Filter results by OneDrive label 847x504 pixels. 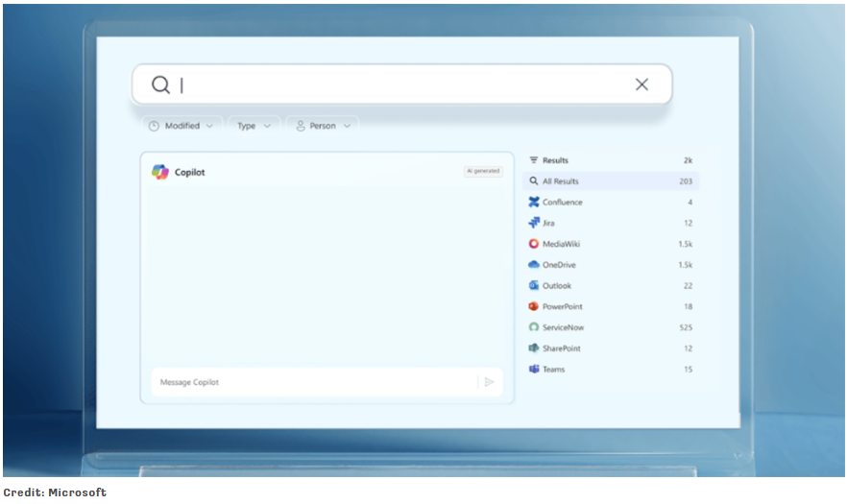tap(559, 265)
